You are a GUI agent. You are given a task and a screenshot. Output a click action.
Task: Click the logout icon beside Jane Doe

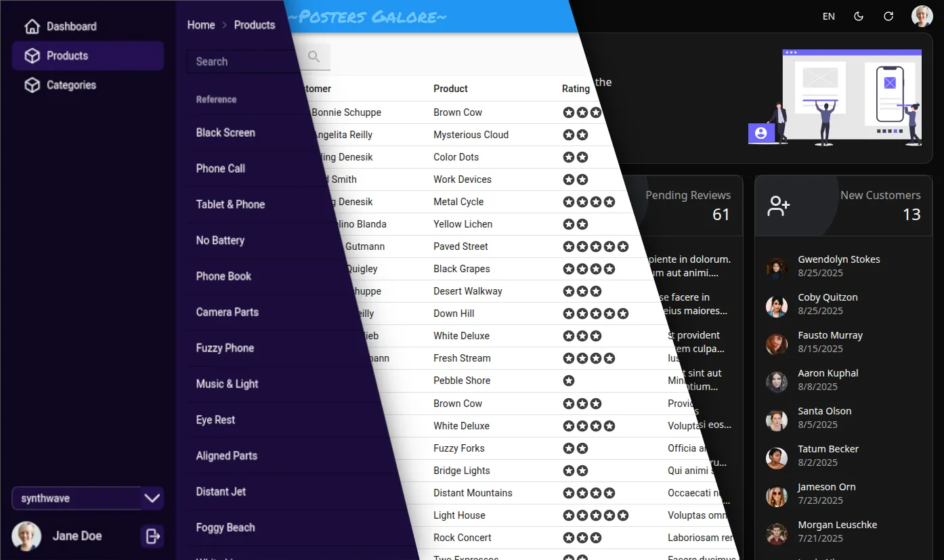click(x=152, y=536)
